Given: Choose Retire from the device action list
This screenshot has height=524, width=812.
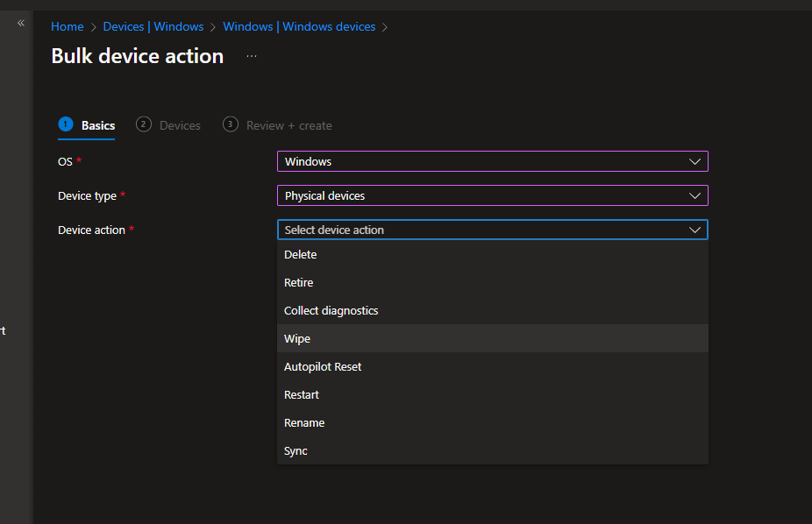Looking at the screenshot, I should 493,282.
